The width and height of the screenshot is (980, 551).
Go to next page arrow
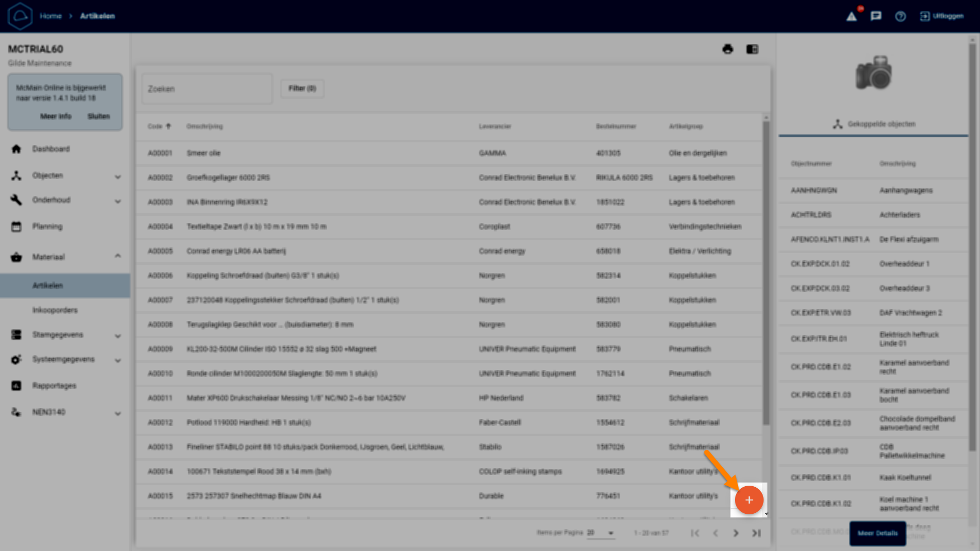coord(736,533)
